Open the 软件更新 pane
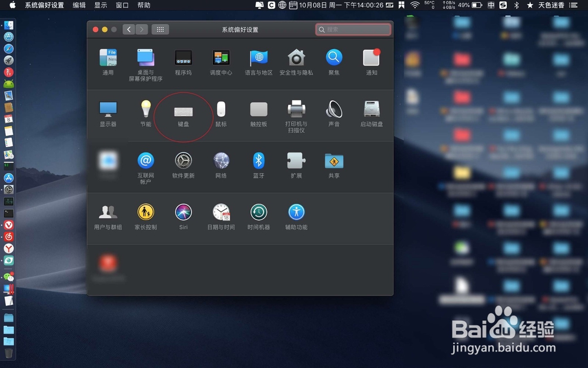588x368 pixels. [x=183, y=165]
